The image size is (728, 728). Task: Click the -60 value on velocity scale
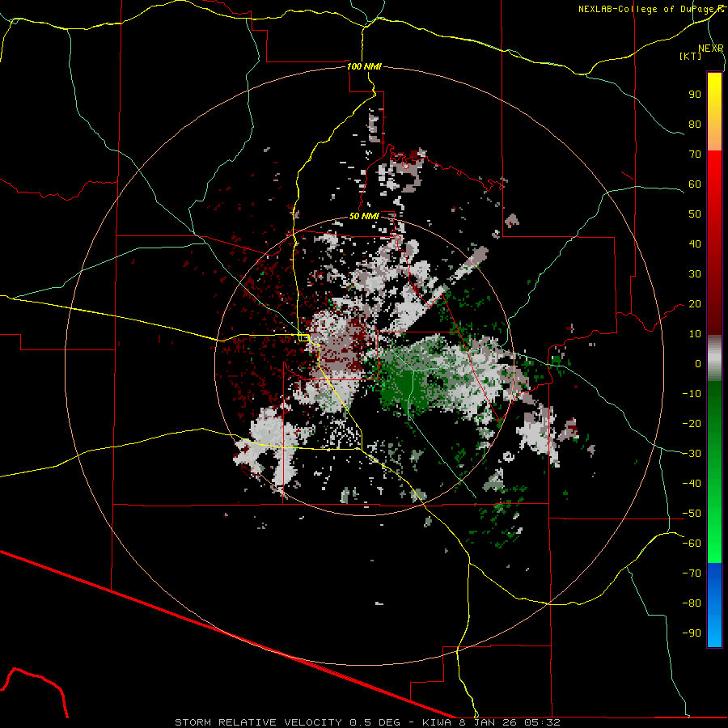click(x=692, y=544)
